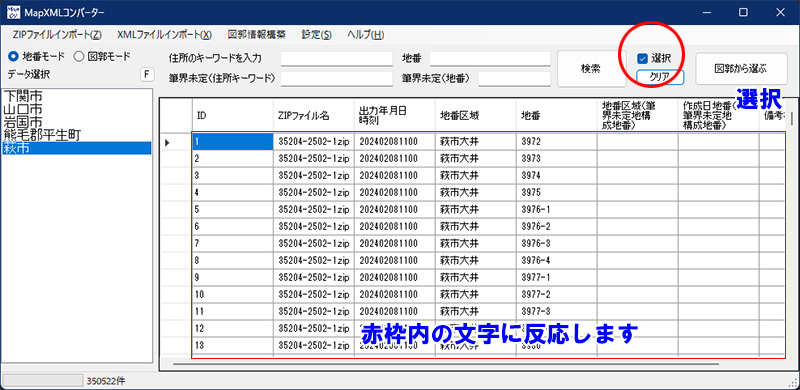The image size is (800, 390).
Task: Click the 地番 cell 3977-2
Action: click(x=557, y=294)
